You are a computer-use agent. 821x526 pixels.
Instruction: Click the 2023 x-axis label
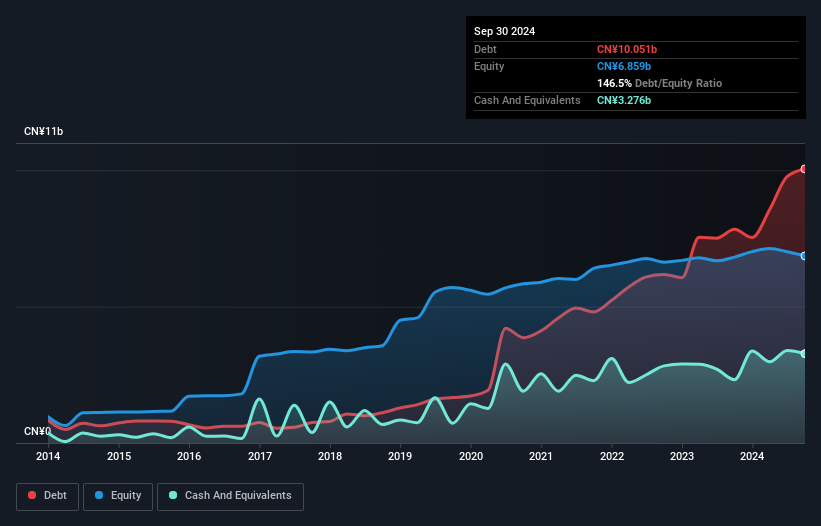(682, 456)
